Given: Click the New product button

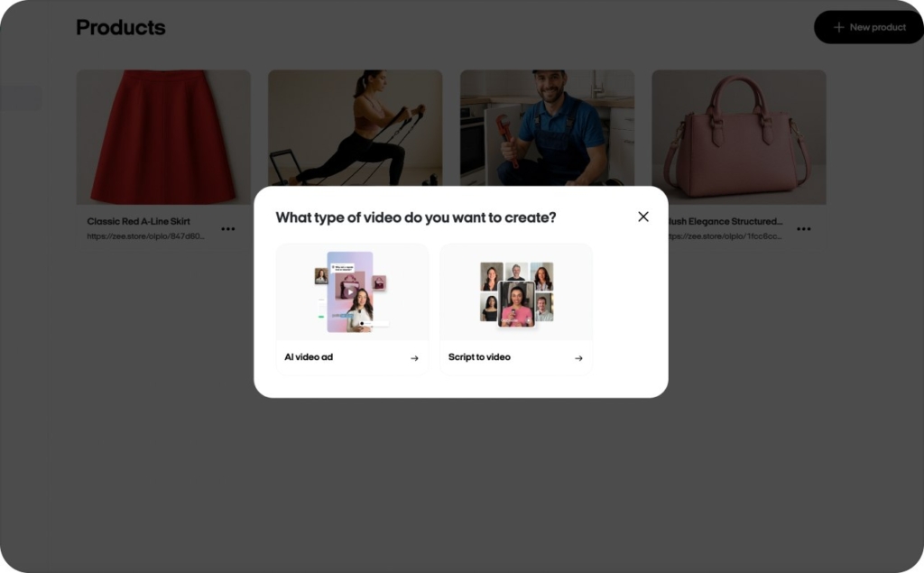Looking at the screenshot, I should tap(868, 27).
